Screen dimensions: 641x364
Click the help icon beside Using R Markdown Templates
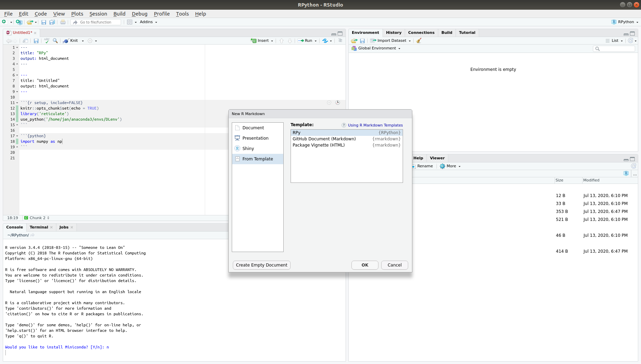tap(344, 125)
